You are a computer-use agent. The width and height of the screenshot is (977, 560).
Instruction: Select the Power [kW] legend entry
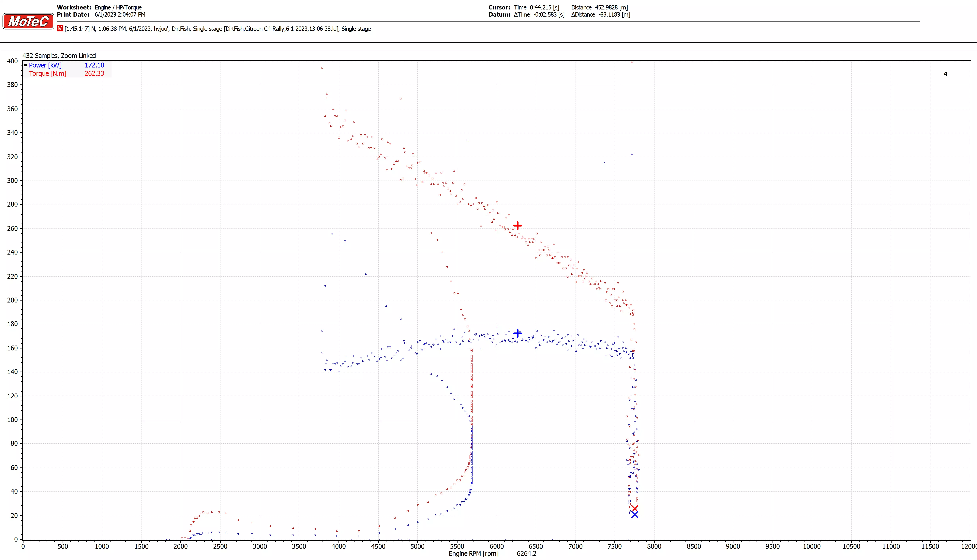(x=45, y=65)
